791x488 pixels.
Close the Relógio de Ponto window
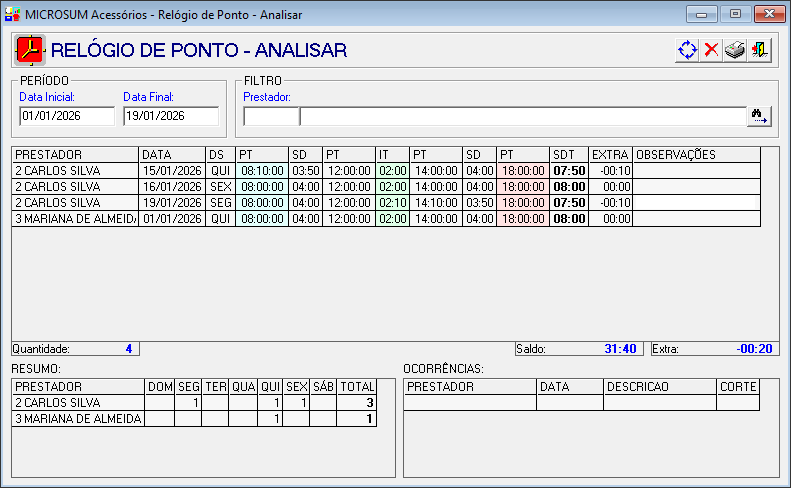[x=769, y=14]
